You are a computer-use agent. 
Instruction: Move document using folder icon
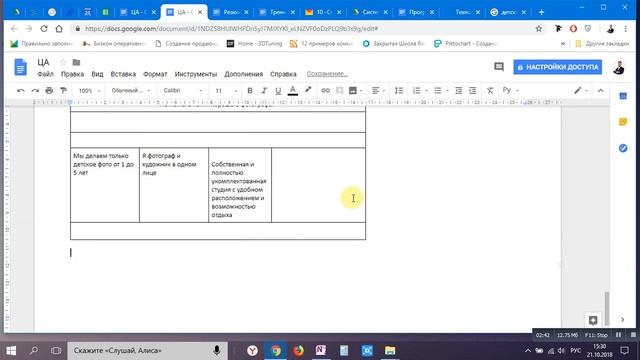76,62
